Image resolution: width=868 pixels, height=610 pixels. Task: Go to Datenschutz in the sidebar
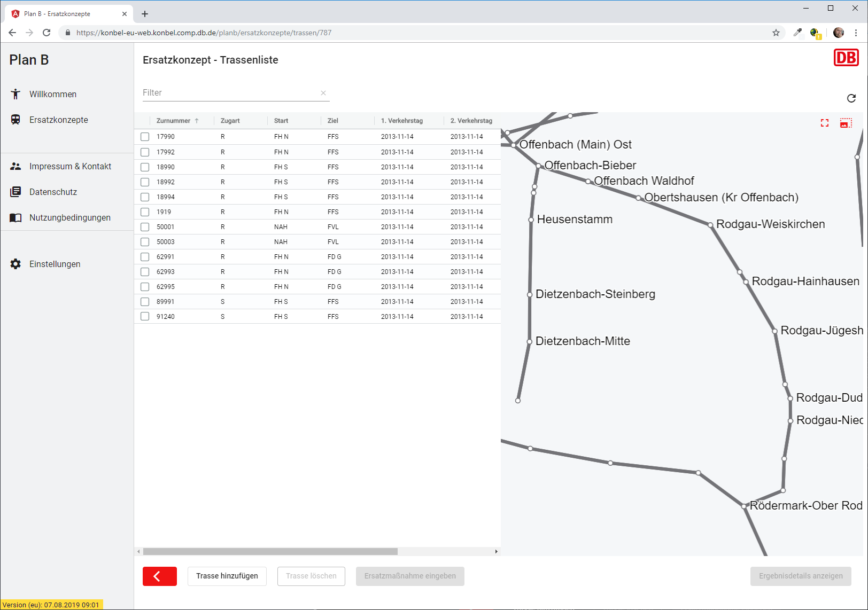click(53, 192)
